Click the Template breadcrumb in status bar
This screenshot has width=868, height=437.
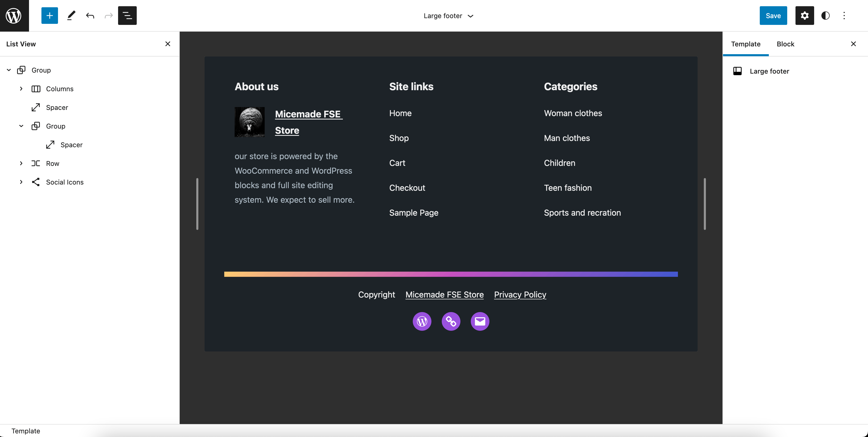coord(26,431)
